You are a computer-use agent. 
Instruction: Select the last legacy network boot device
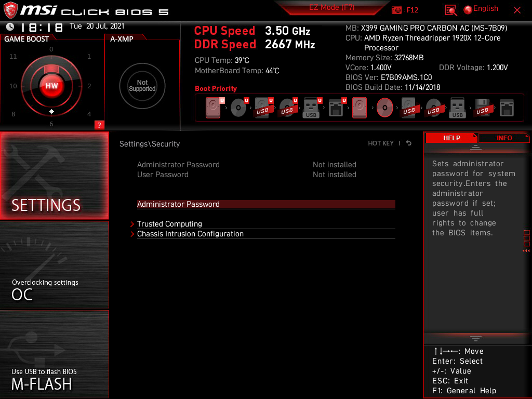[x=507, y=108]
